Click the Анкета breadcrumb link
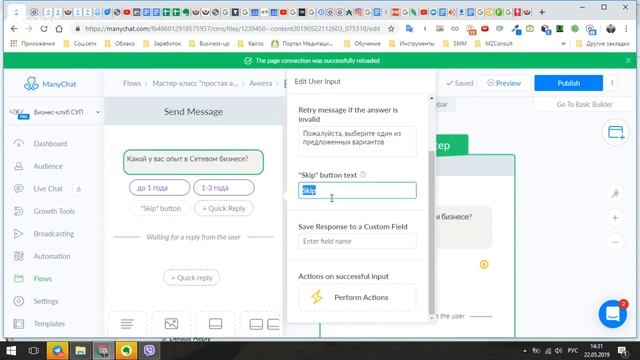The width and height of the screenshot is (640, 360). (260, 83)
